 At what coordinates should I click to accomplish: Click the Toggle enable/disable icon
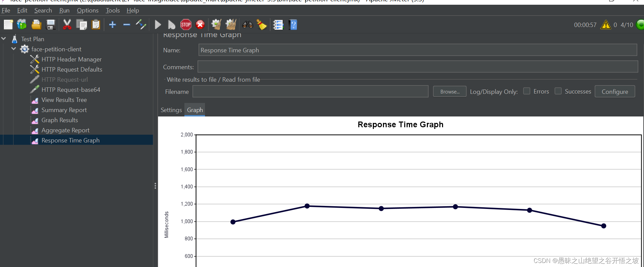point(141,25)
